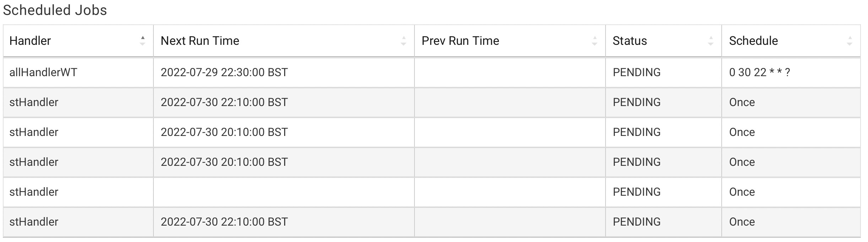The width and height of the screenshot is (868, 242).
Task: Click cron schedule 0 30 22 * * ?
Action: [759, 72]
